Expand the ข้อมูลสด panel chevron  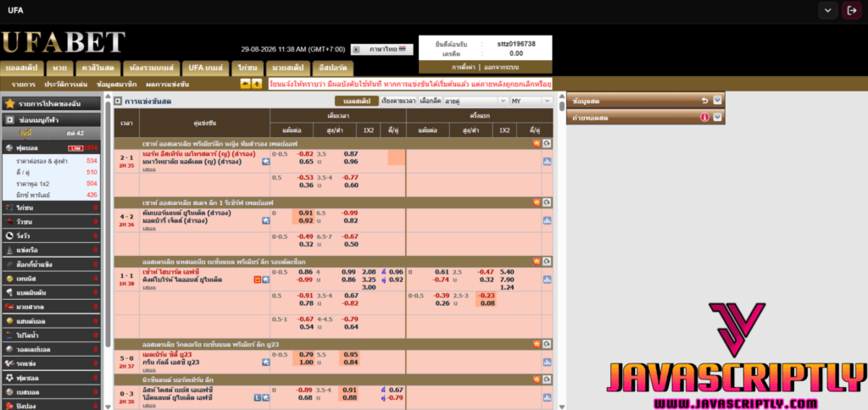pos(717,101)
